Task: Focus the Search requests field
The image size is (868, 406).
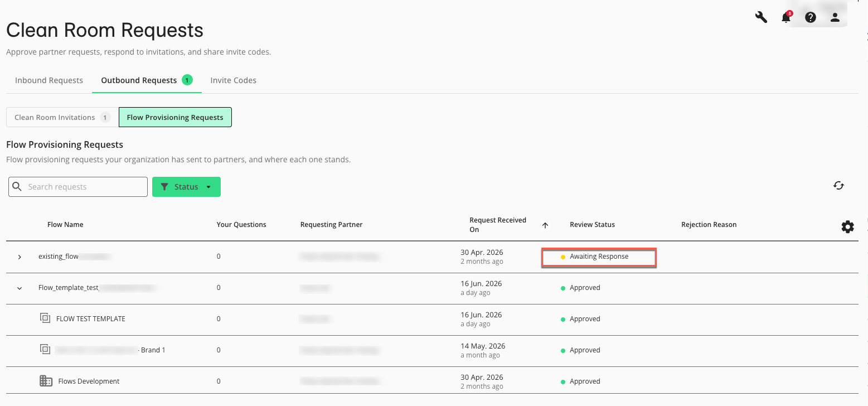Action: coord(78,187)
